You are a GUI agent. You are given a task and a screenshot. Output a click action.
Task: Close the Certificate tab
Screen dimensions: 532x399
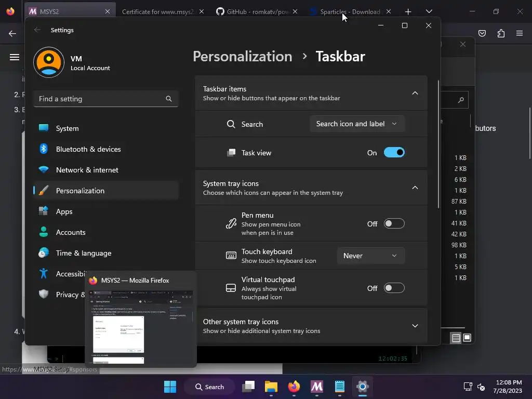(202, 11)
